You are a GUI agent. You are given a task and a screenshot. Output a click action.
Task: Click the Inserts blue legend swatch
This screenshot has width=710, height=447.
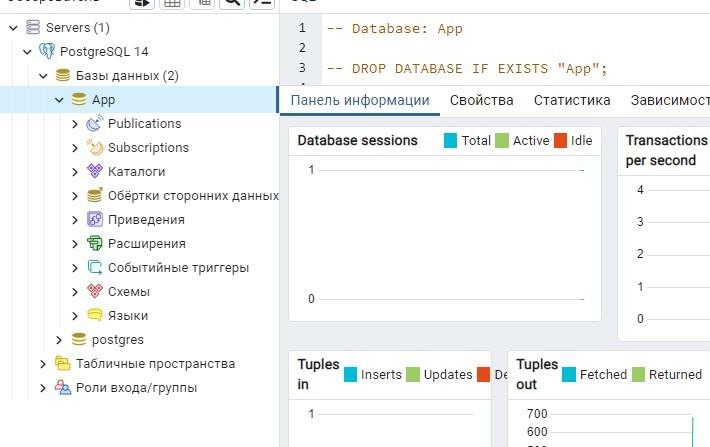tap(350, 375)
